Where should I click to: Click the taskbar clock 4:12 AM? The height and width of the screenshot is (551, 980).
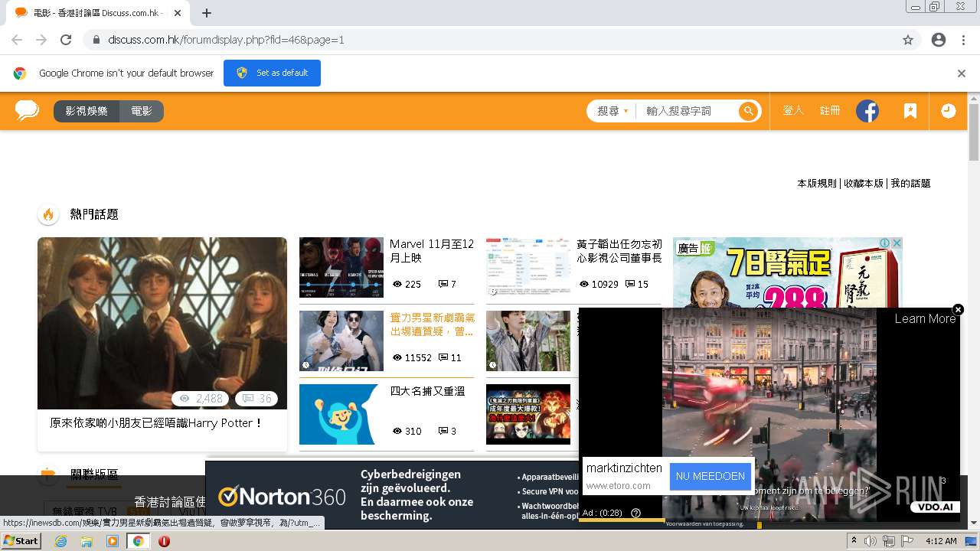(x=940, y=541)
